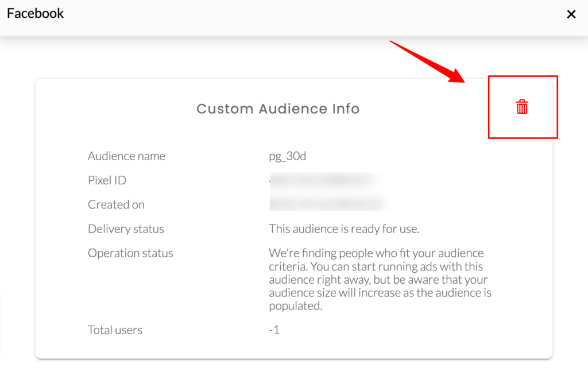Image resolution: width=588 pixels, height=371 pixels.
Task: Select the Total users label
Action: point(115,330)
